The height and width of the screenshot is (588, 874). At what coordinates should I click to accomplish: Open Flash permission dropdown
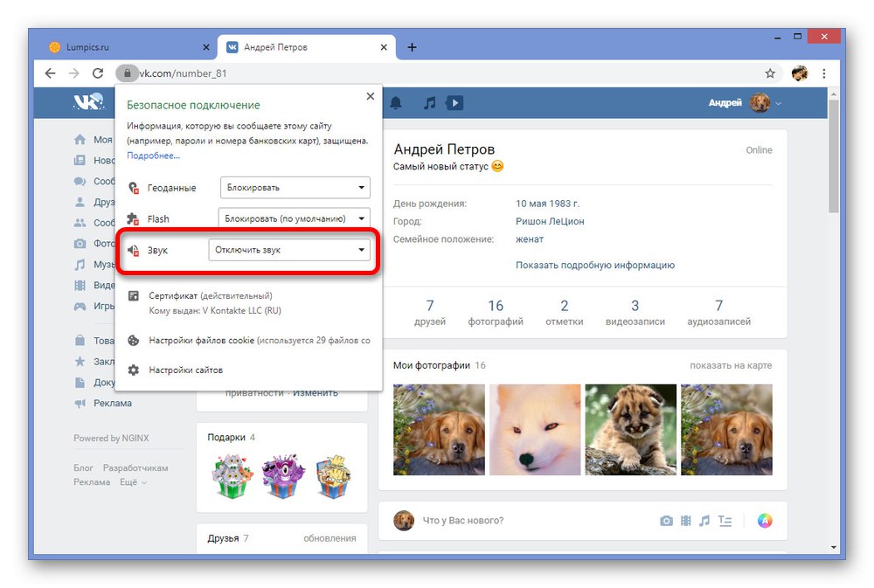point(294,218)
